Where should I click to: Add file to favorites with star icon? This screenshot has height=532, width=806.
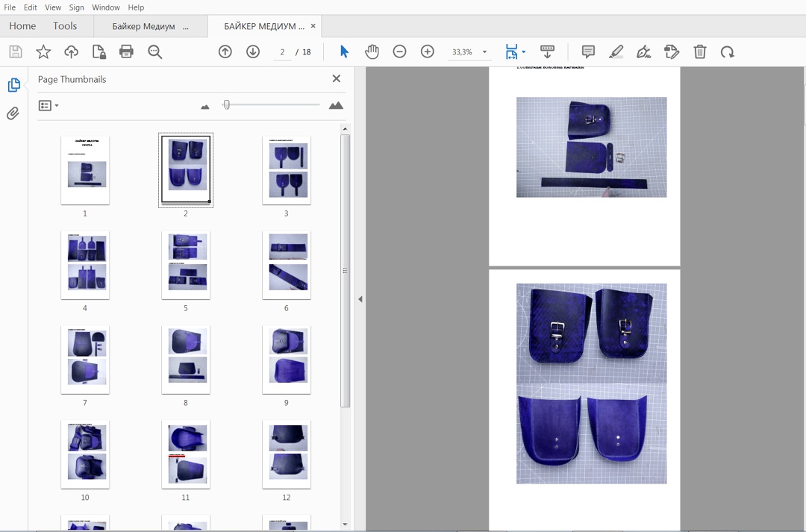43,51
